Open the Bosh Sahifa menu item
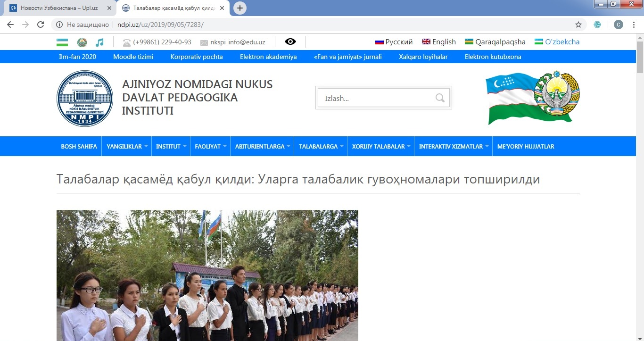The width and height of the screenshot is (644, 341). 79,147
